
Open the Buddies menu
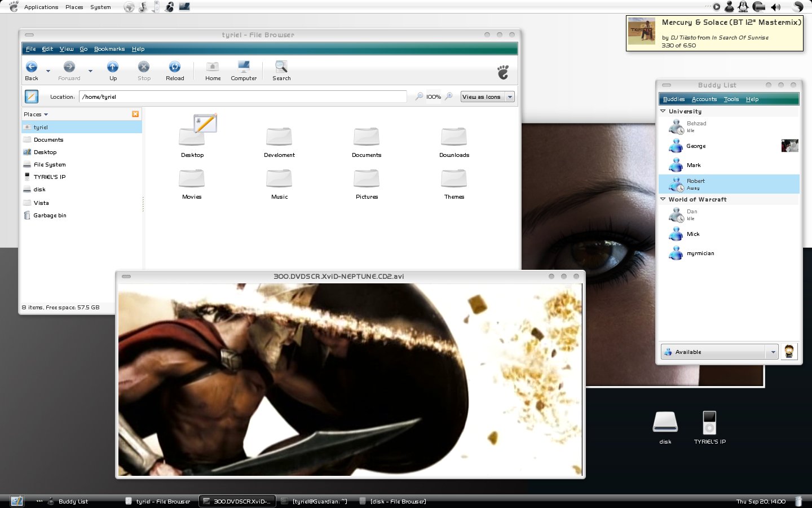(674, 99)
